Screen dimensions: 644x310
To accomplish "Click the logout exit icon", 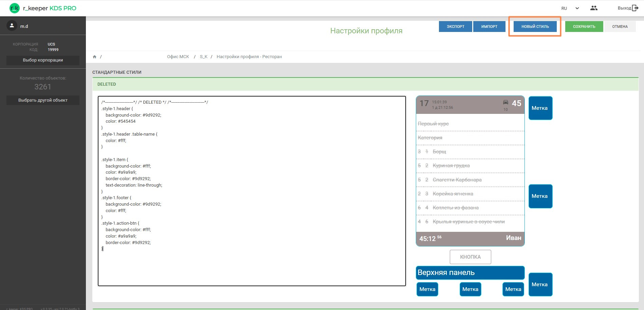I will pos(635,8).
